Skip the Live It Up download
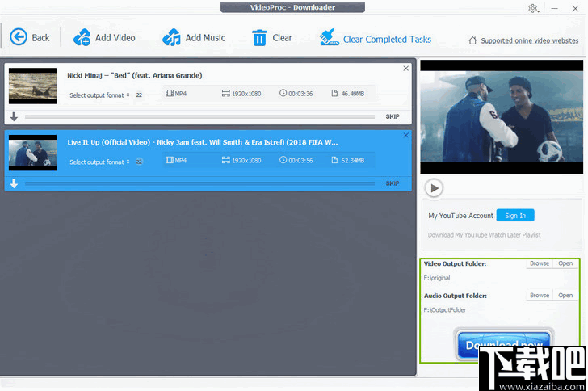Image resolution: width=588 pixels, height=391 pixels. (x=393, y=183)
